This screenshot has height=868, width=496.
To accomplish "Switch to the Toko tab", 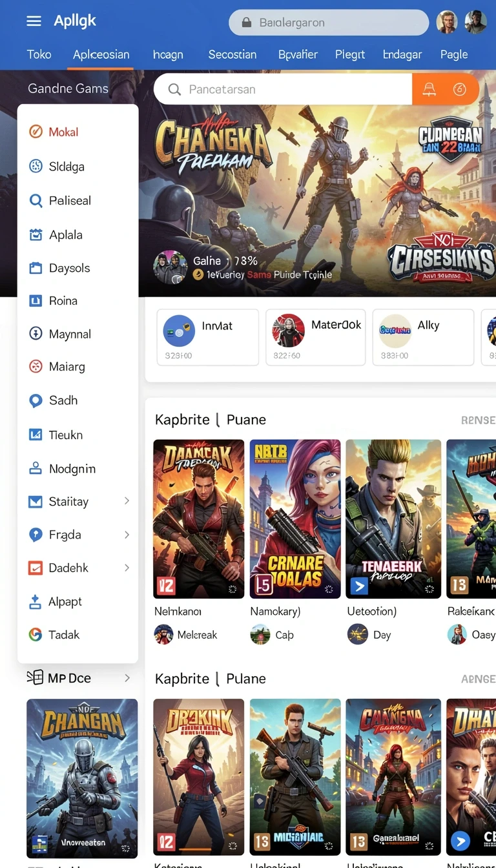I will point(39,54).
